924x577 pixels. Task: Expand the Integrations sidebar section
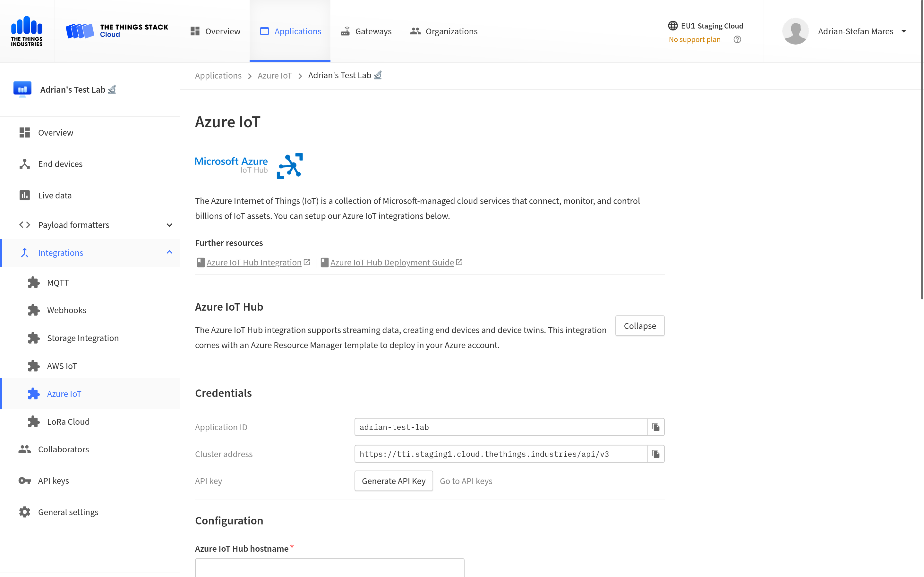[169, 253]
